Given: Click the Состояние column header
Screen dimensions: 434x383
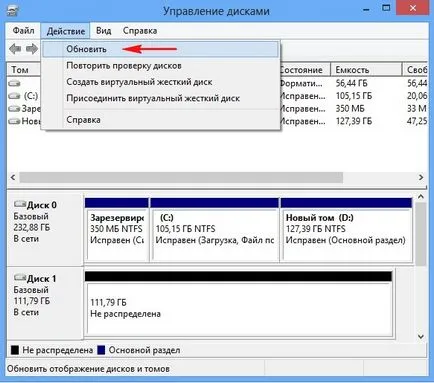Looking at the screenshot, I should 305,70.
